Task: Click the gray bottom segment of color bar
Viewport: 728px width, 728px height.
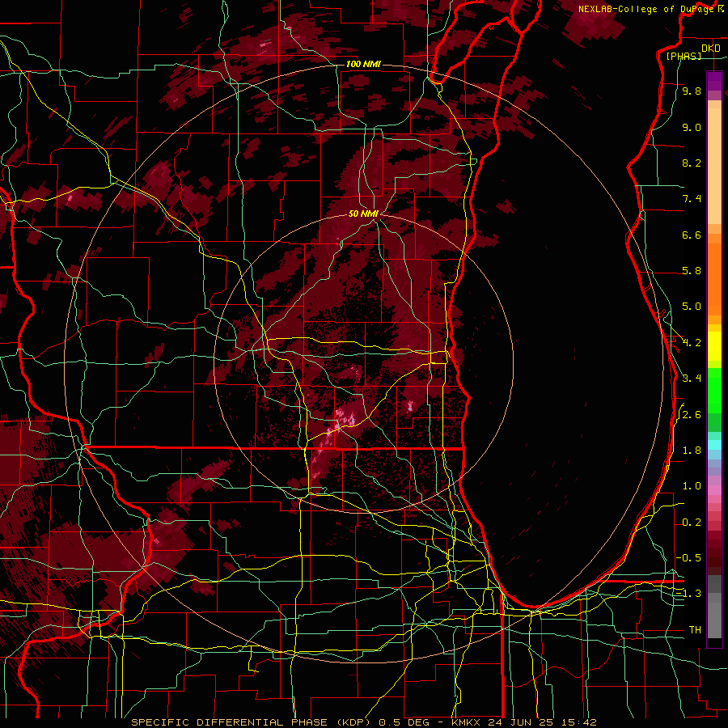Action: tap(714, 617)
